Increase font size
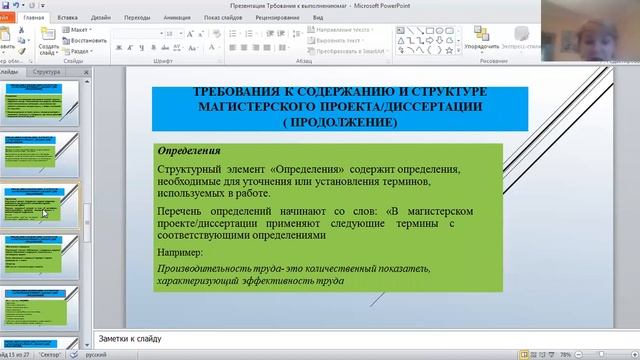 [190, 34]
